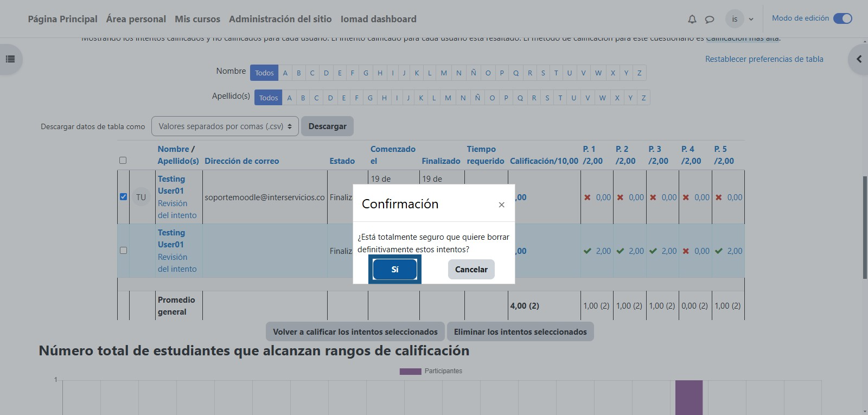Click green check on P.5 grade 2,00
Viewport: 868px width, 415px height.
(x=719, y=251)
